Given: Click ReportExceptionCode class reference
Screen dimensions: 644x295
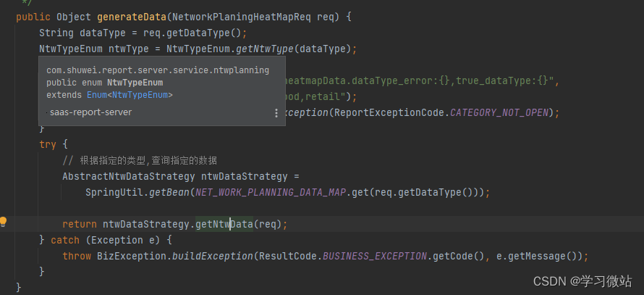Looking at the screenshot, I should tap(390, 113).
